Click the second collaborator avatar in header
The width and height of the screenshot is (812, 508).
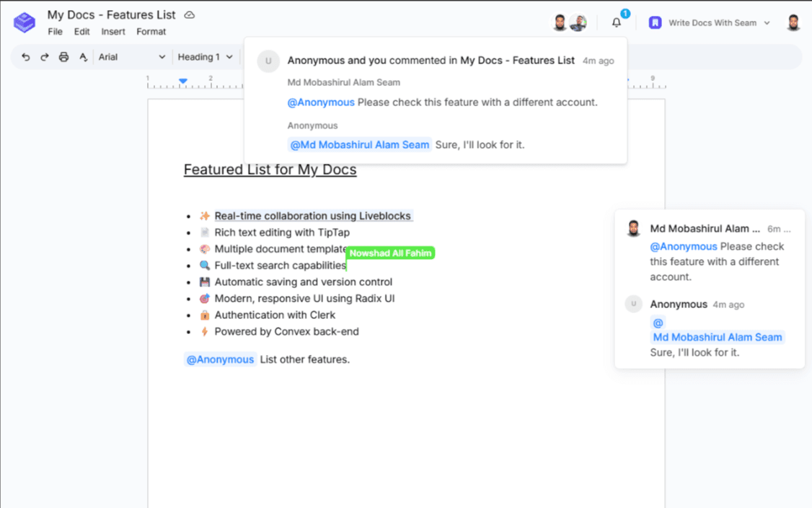pyautogui.click(x=578, y=22)
